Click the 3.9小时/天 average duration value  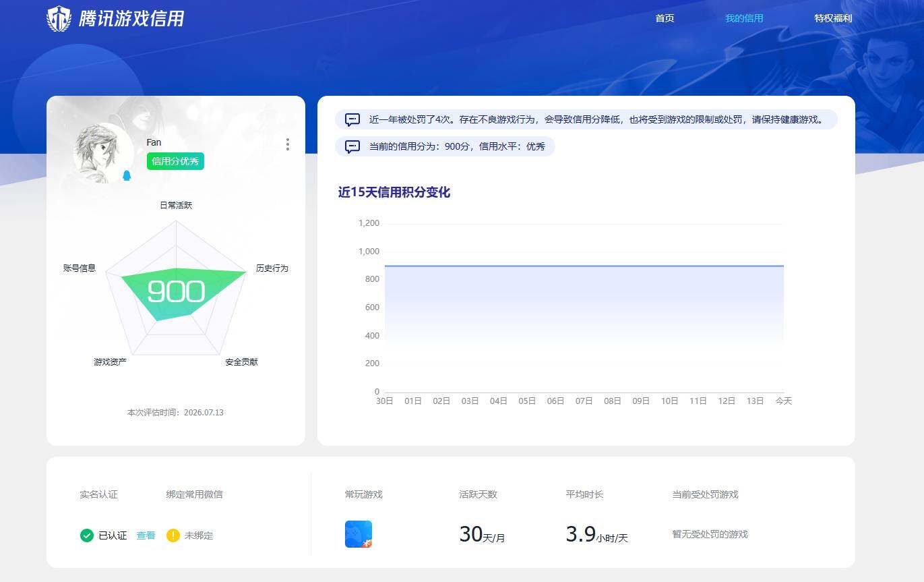[x=596, y=535]
